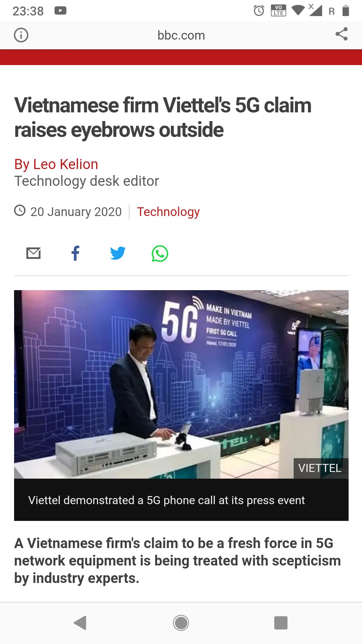Tap the alarm icon in status bar
The width and height of the screenshot is (362, 644).
[x=259, y=11]
